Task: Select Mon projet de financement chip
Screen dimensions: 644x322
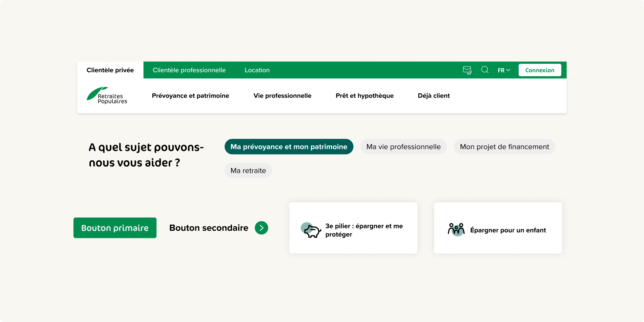Action: point(505,147)
